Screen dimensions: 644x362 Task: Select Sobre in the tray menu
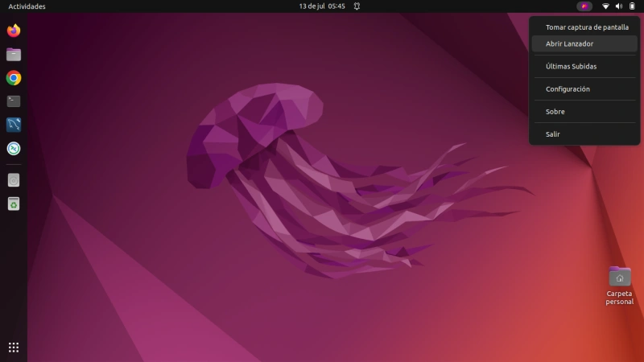coord(584,112)
